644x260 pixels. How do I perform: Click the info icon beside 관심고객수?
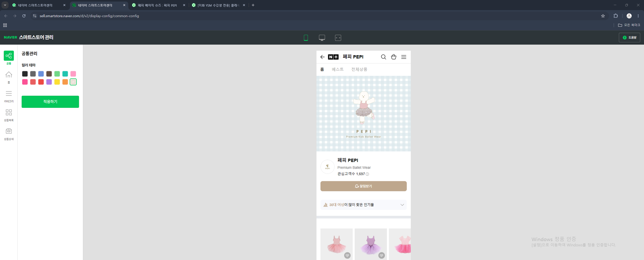click(x=367, y=174)
